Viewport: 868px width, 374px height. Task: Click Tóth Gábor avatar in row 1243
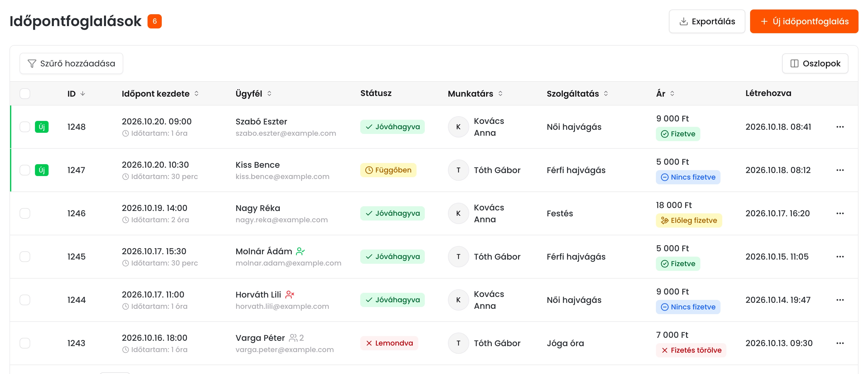click(x=458, y=343)
